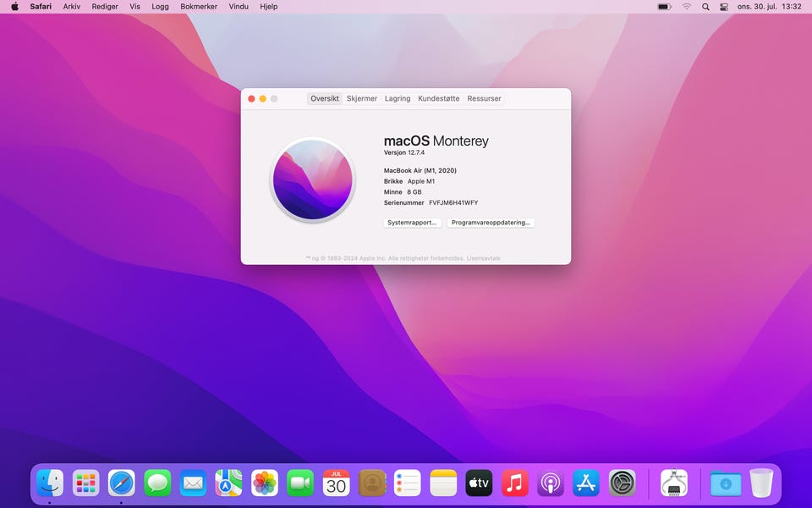Image resolution: width=812 pixels, height=508 pixels.
Task: Open Control Center in menu bar
Action: tap(724, 7)
